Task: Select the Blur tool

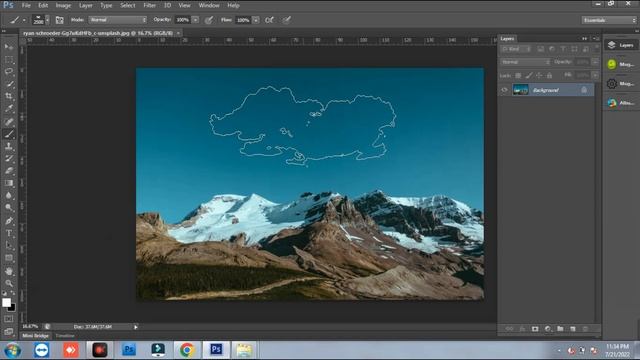Action: (x=9, y=196)
